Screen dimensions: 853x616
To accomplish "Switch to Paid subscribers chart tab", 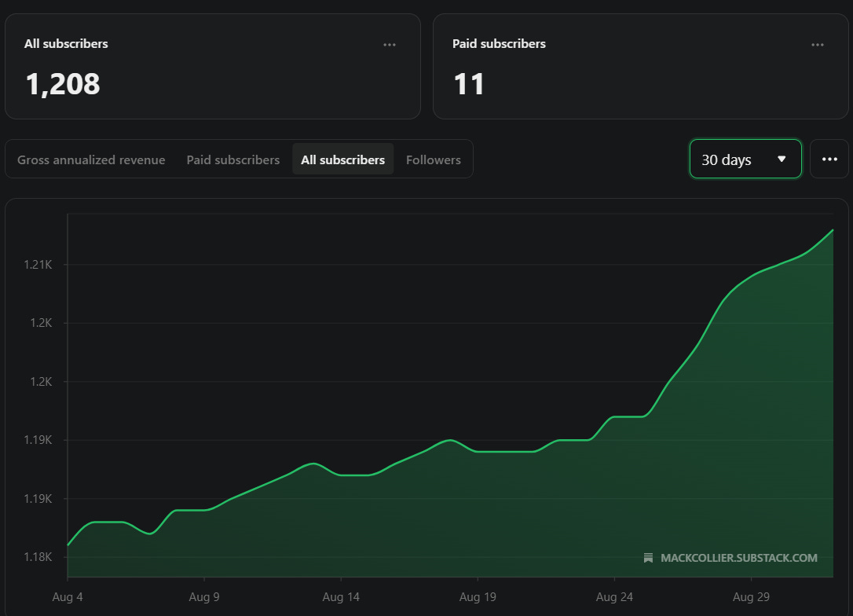I will 232,159.
